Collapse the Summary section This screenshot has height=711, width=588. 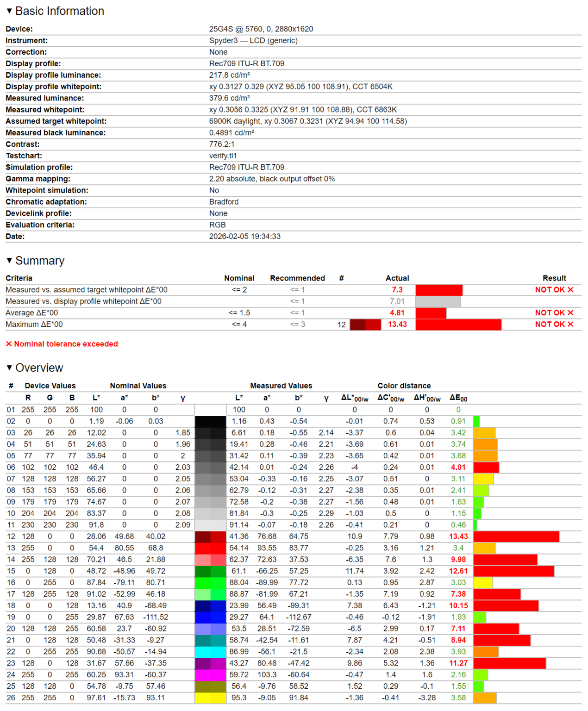click(9, 261)
